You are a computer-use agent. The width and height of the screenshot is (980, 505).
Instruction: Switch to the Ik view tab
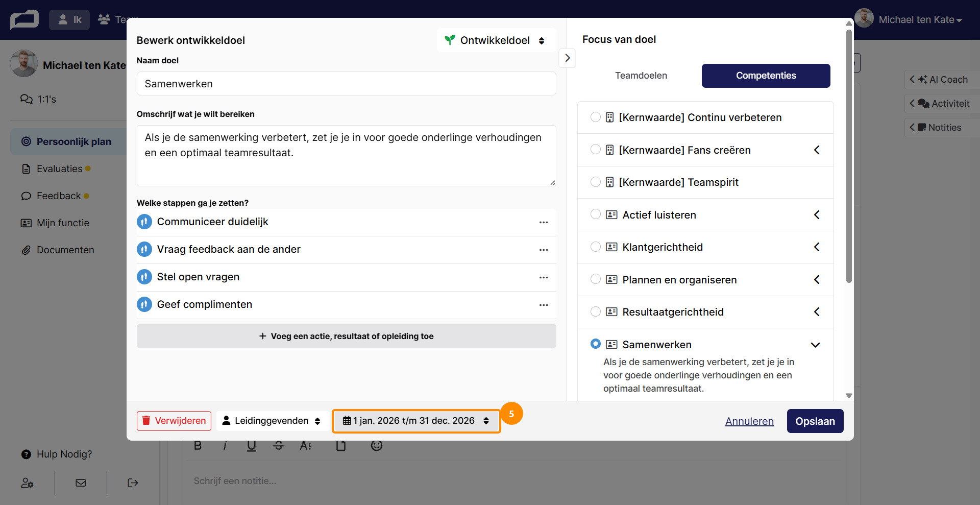pyautogui.click(x=69, y=19)
